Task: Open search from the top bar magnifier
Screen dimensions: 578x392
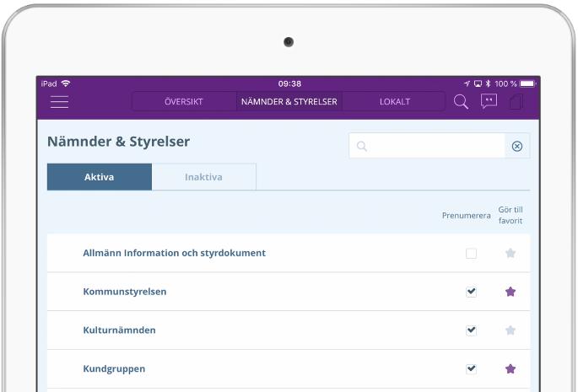Action: tap(461, 102)
